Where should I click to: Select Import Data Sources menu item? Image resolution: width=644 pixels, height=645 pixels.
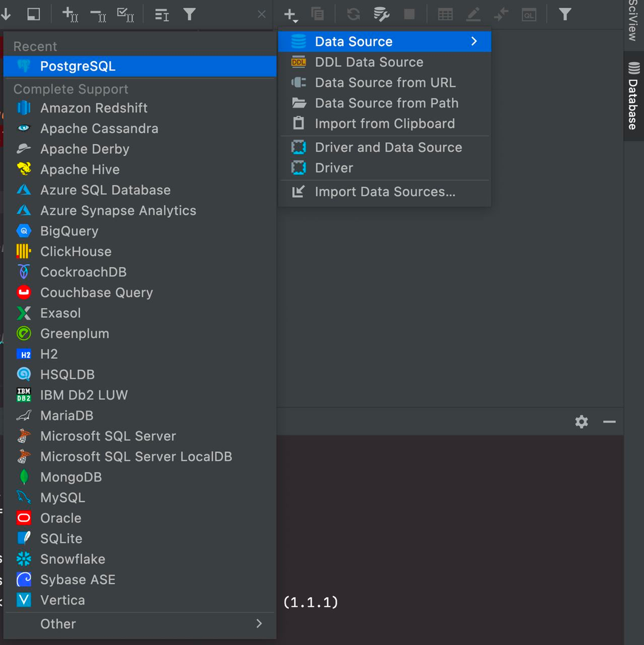(385, 192)
